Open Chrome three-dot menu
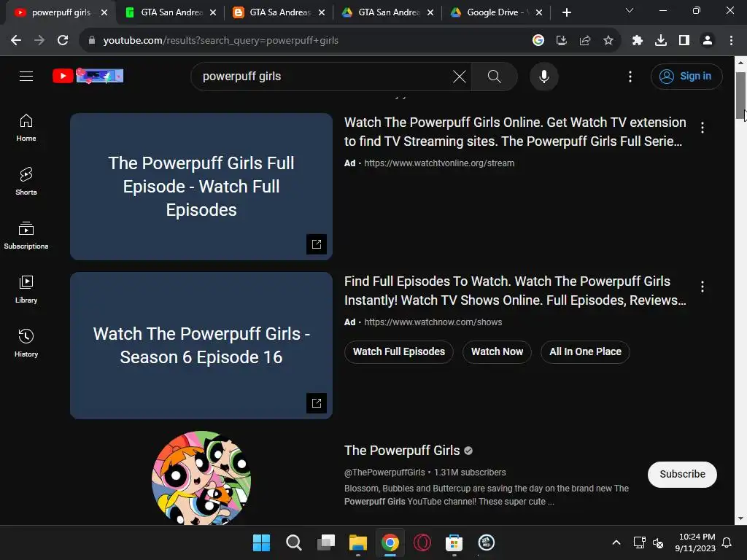This screenshot has height=560, width=747. coord(731,41)
